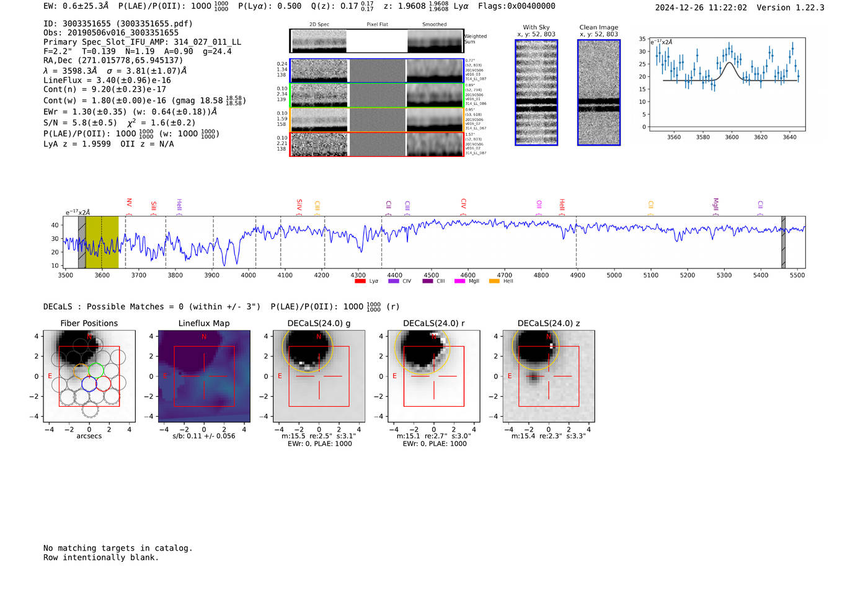868x591 pixels.
Task: Select the DECaLS z band image
Action: pos(548,376)
